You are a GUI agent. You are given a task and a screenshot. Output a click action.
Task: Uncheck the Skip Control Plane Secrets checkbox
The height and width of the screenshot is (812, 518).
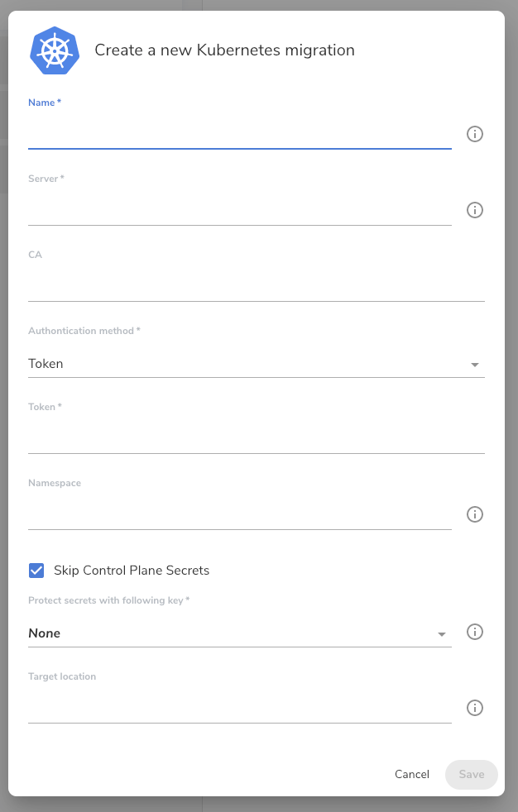pos(36,571)
